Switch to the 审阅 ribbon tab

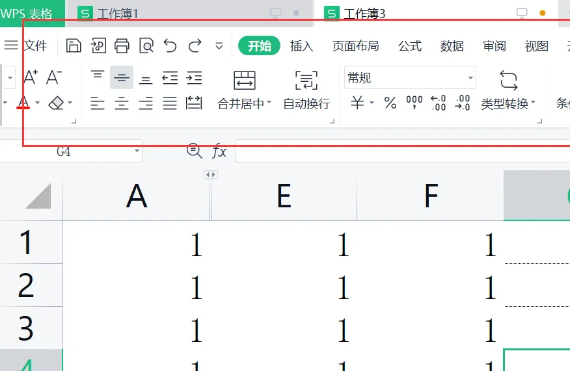pos(494,46)
